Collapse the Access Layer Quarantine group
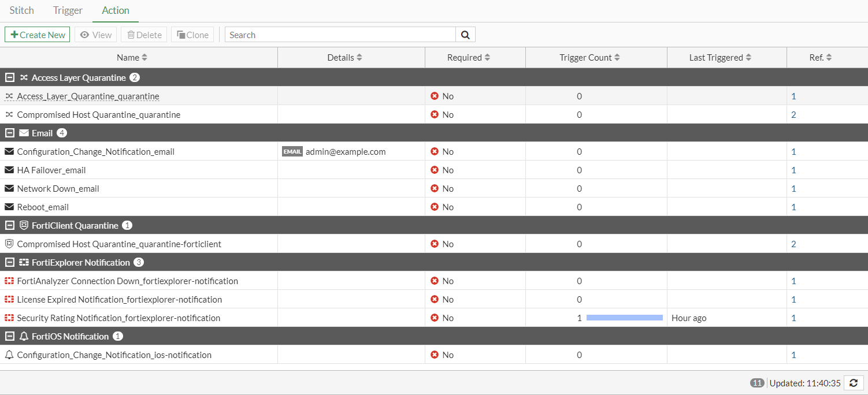 coord(9,77)
